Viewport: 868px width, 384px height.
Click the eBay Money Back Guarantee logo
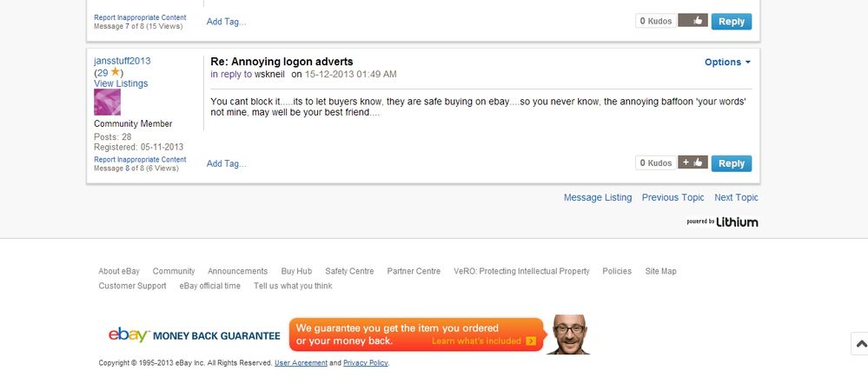coord(194,335)
